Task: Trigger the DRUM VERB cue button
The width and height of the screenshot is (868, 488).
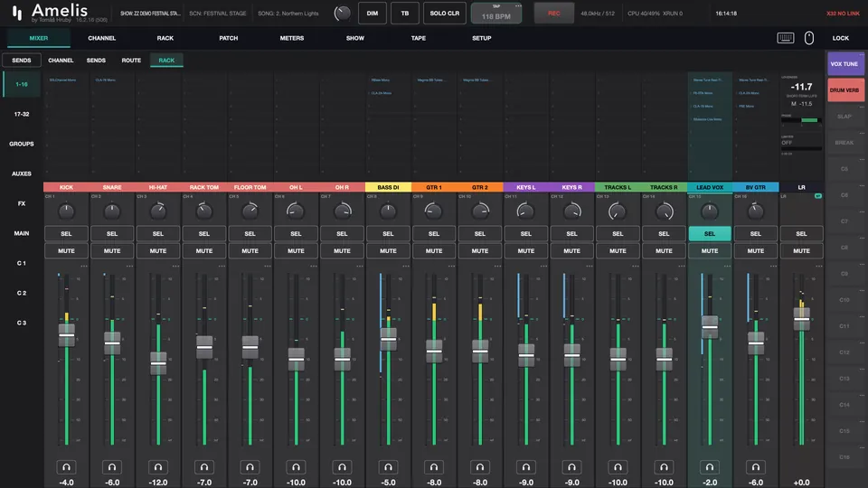Action: click(x=845, y=89)
